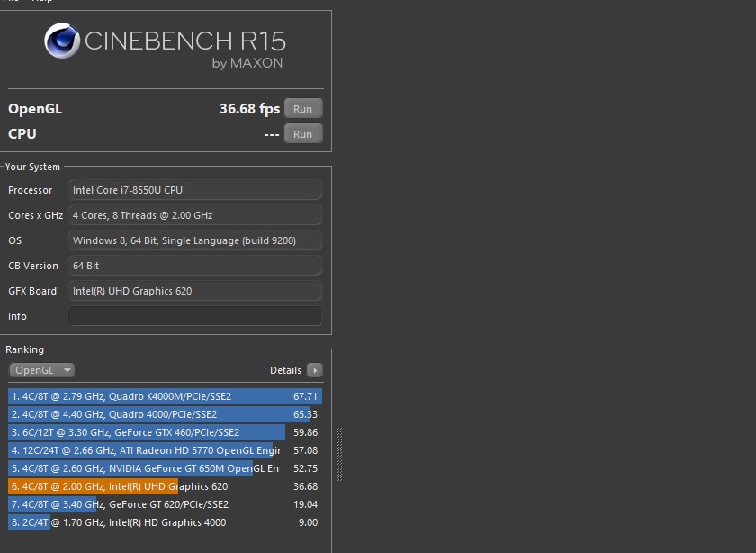
Task: Select rank 8 Intel HD Graphics 4000 entry
Action: [165, 522]
